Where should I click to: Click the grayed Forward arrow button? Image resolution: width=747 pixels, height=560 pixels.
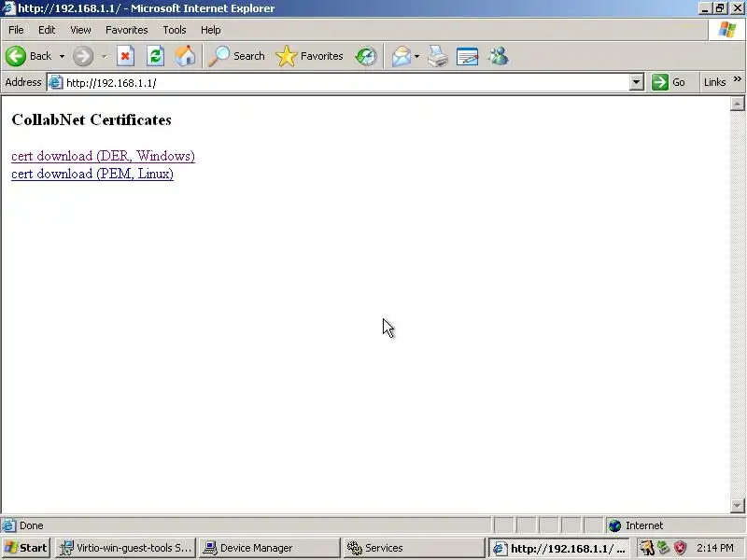click(x=83, y=56)
